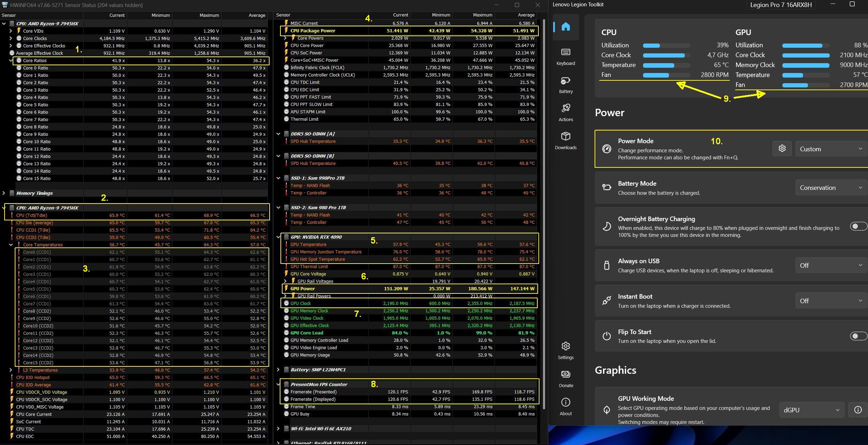Open the GPU Working Mode dGPU dropdown

[811, 410]
